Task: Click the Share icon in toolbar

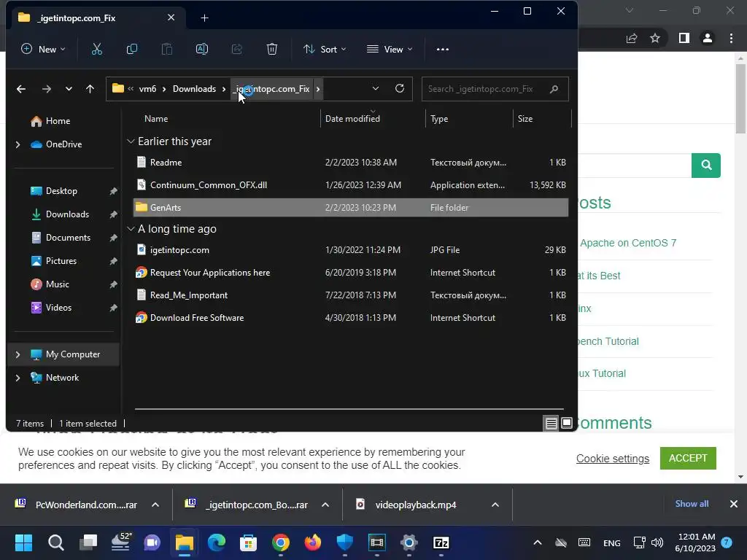Action: pos(237,49)
